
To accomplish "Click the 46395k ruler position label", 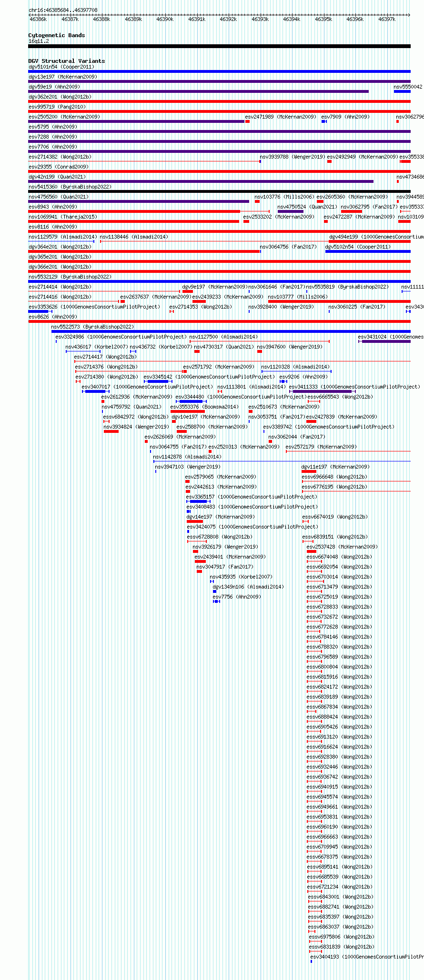I will pyautogui.click(x=323, y=19).
